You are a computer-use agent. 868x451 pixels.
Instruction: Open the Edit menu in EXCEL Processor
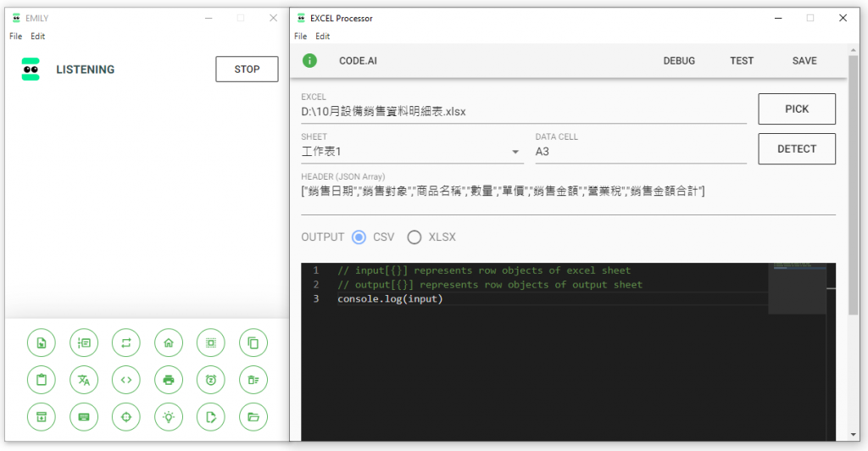coord(323,36)
